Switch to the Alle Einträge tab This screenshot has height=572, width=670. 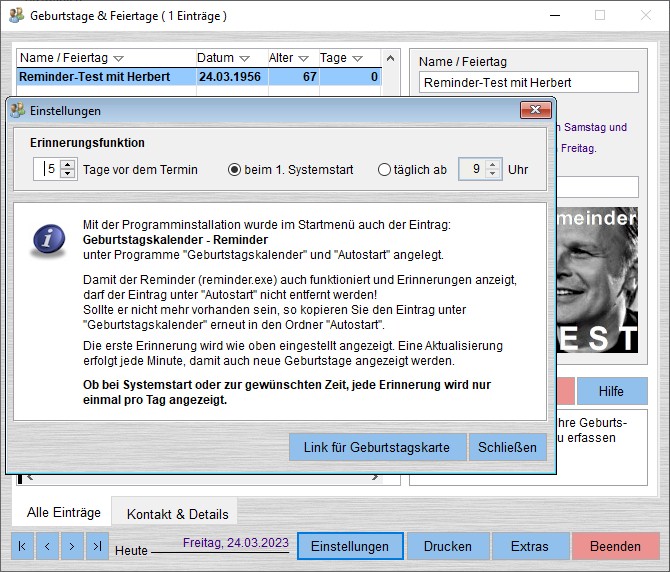click(x=64, y=512)
